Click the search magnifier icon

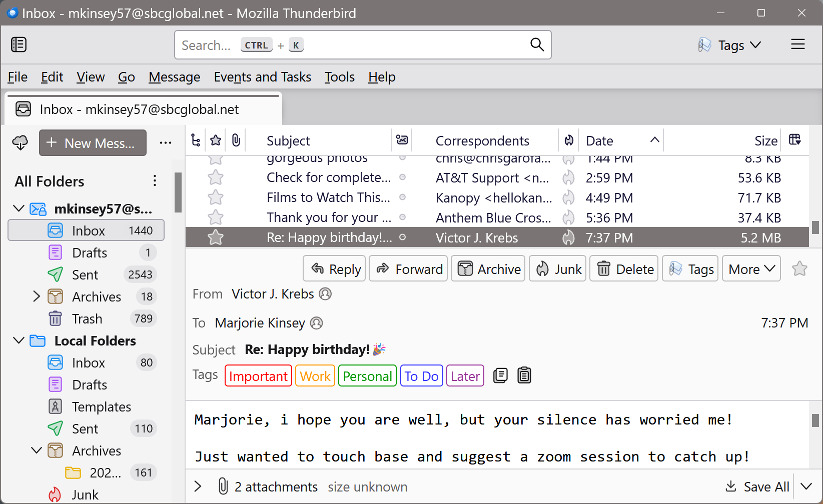(537, 44)
